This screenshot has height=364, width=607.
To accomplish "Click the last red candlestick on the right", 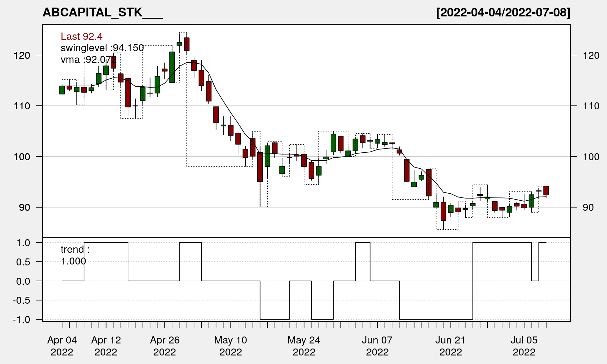I will (546, 191).
